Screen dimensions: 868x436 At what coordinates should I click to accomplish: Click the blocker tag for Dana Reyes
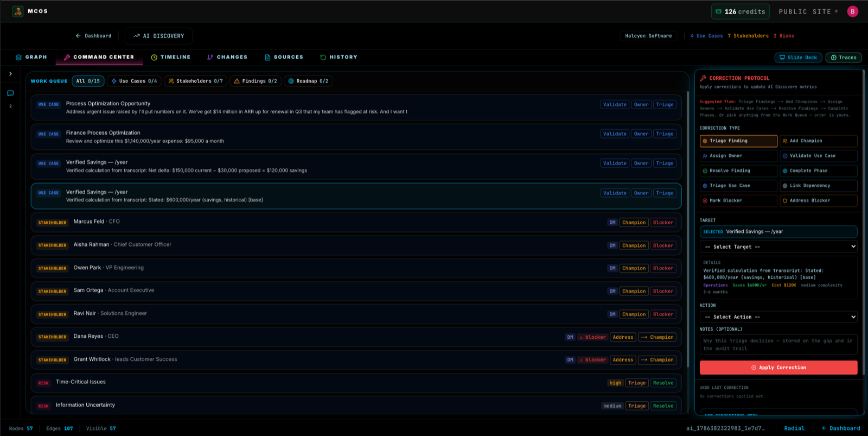point(592,337)
